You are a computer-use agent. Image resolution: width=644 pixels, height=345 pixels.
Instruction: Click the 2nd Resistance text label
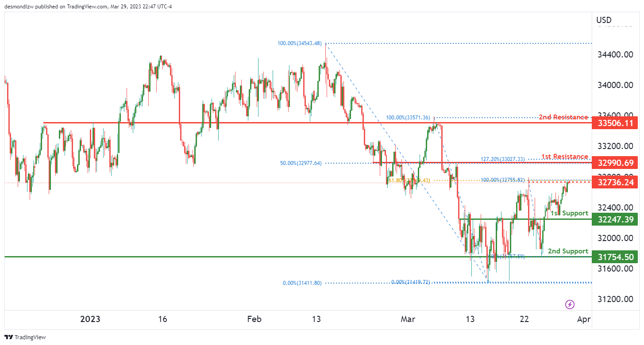click(x=563, y=117)
